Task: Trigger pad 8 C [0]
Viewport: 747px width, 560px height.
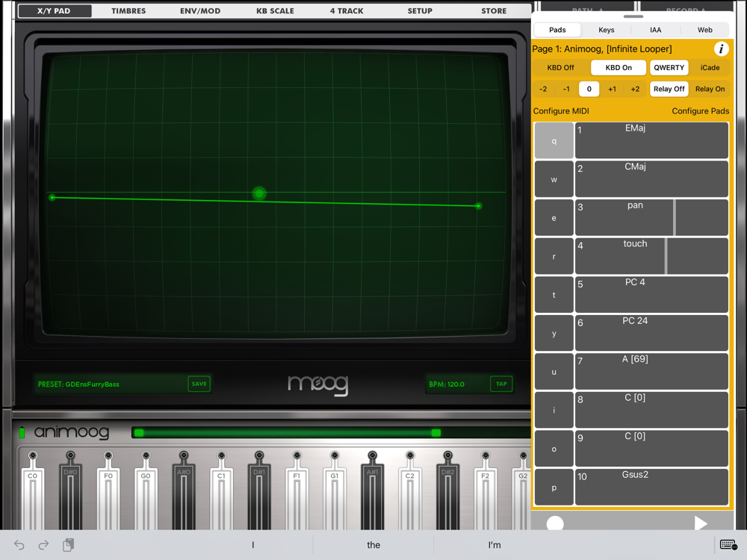Action: pos(651,410)
